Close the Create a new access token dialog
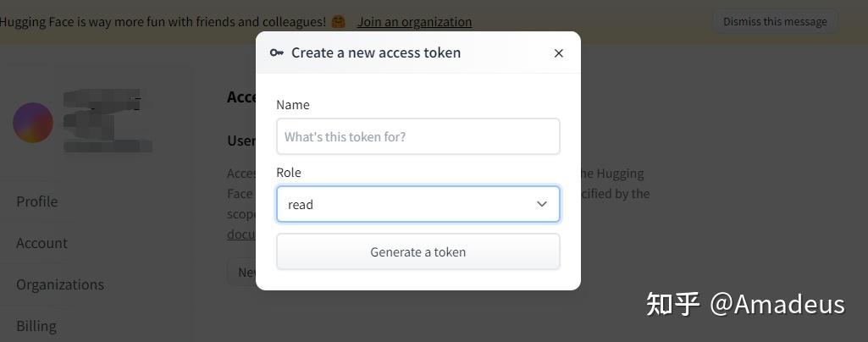868x342 pixels. tap(559, 53)
